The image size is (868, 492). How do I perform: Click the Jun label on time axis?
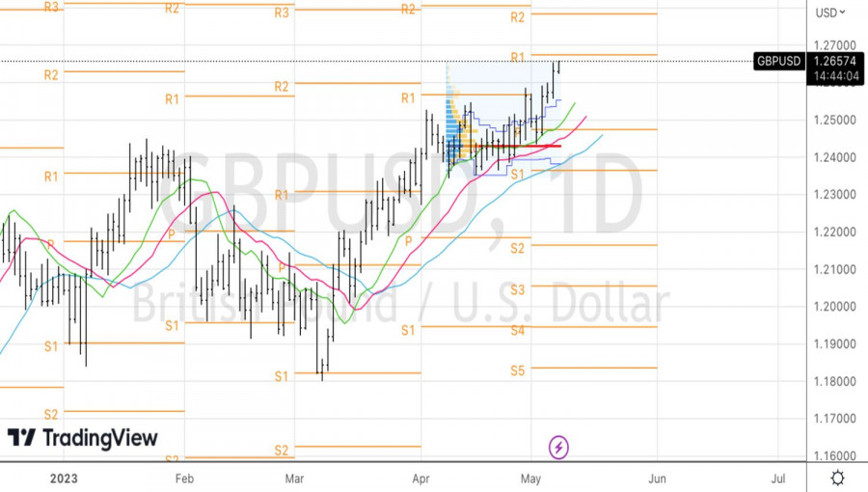(x=657, y=478)
